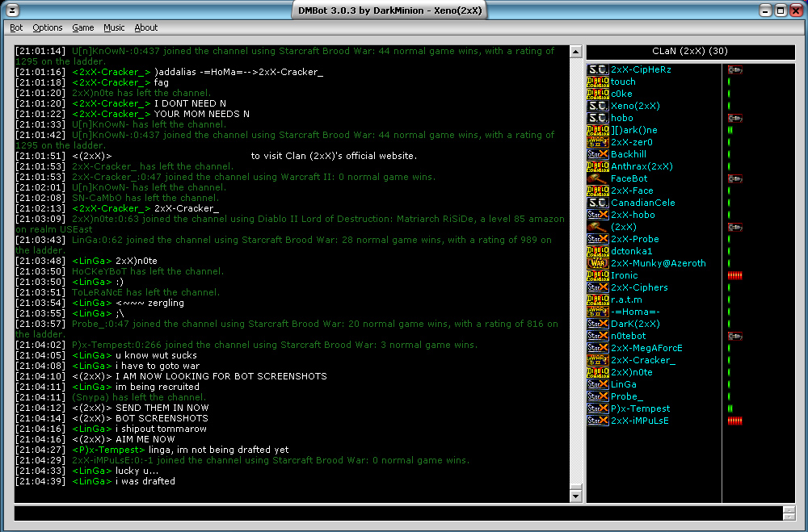The image size is (808, 532).
Task: Select user 2xX-hobo in channel list
Action: coord(633,215)
